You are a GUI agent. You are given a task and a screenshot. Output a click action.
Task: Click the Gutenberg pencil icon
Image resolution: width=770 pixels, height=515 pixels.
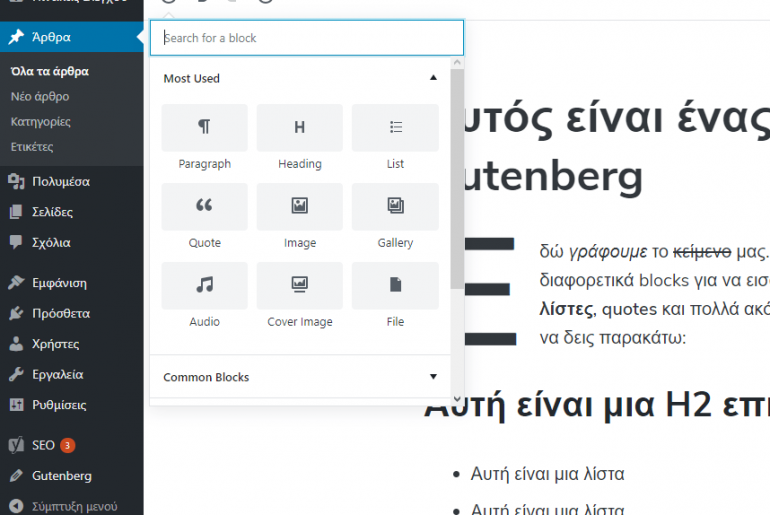pyautogui.click(x=16, y=476)
